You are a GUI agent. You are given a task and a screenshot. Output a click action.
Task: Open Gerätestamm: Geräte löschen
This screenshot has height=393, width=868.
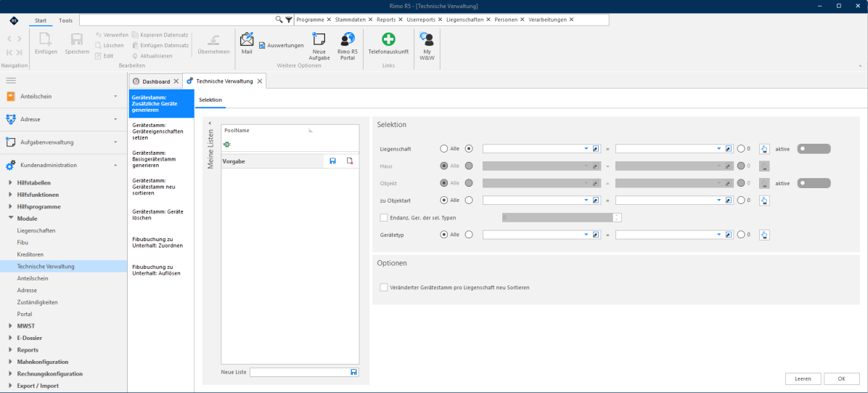coord(160,214)
